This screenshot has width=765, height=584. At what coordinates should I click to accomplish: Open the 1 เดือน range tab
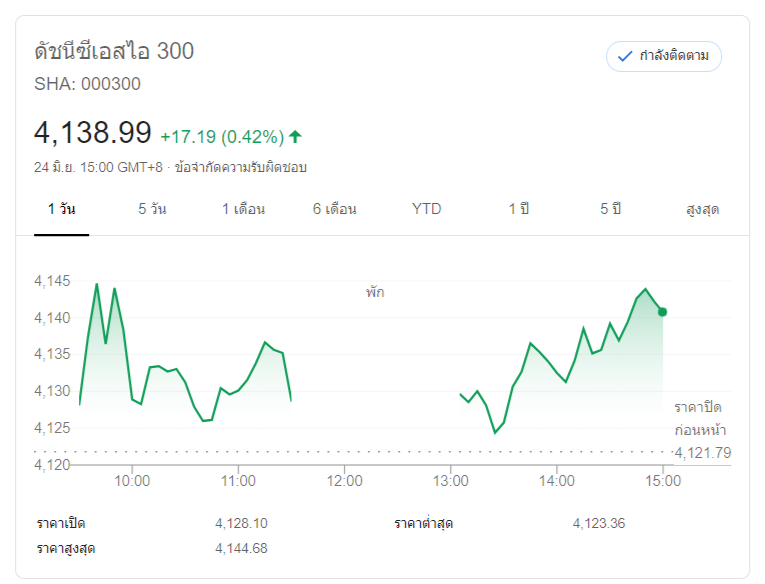tap(243, 209)
